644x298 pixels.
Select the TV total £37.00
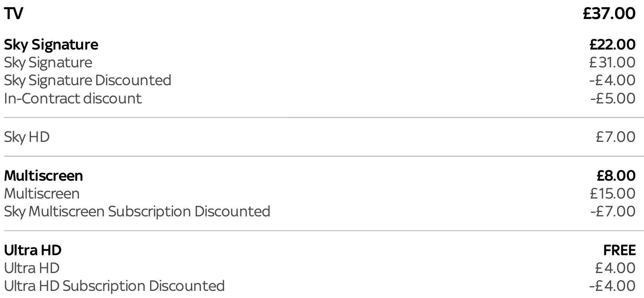click(x=609, y=13)
